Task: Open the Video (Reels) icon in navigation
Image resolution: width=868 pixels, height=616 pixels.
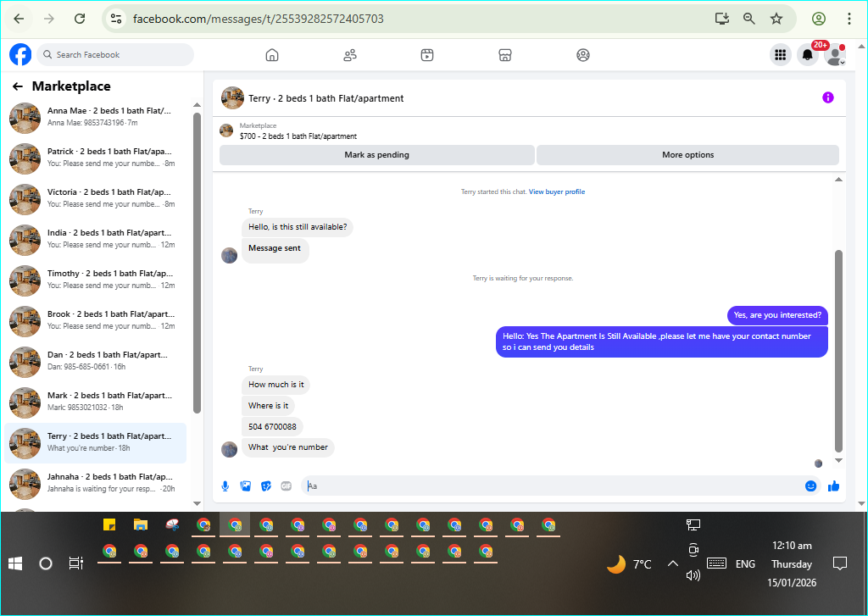Action: (427, 55)
